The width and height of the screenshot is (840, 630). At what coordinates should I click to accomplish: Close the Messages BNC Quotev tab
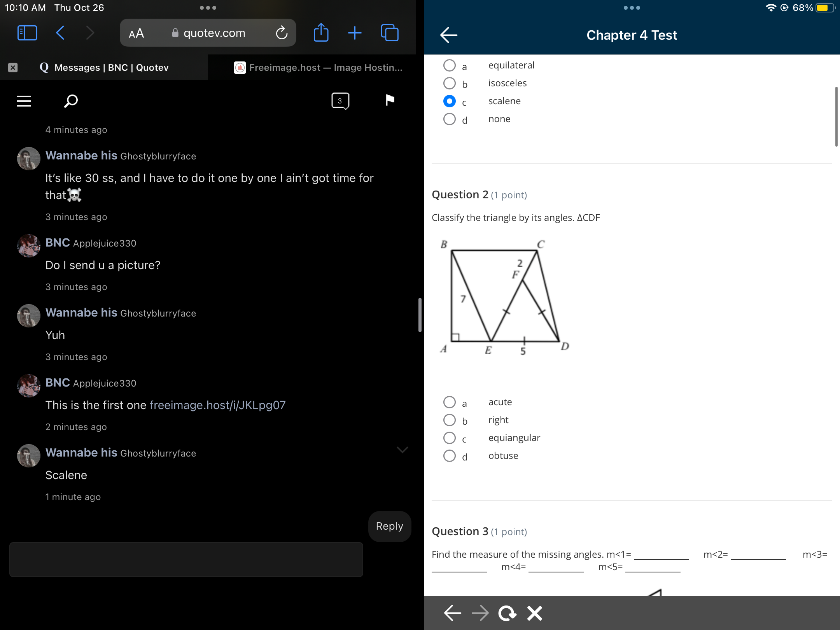pyautogui.click(x=13, y=68)
